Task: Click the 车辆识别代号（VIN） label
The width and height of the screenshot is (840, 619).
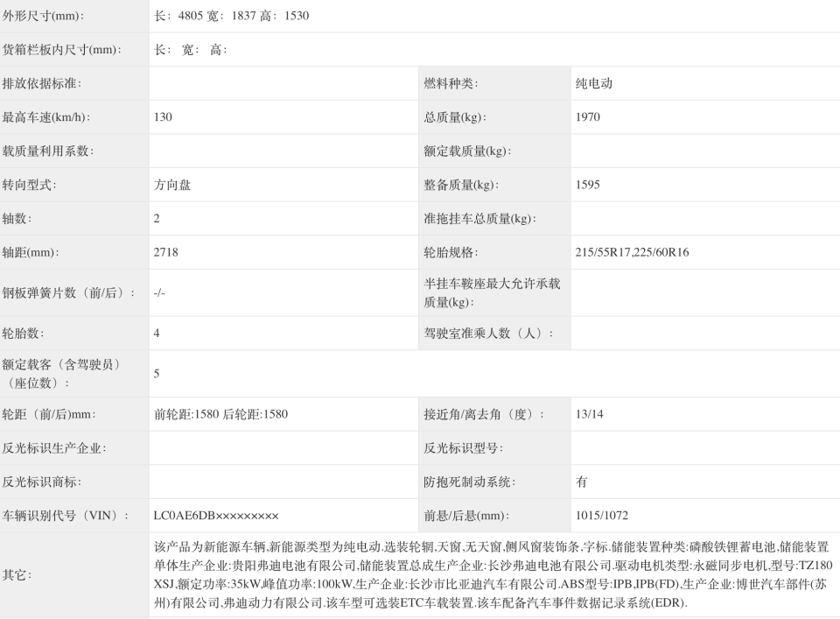Action: [66, 516]
